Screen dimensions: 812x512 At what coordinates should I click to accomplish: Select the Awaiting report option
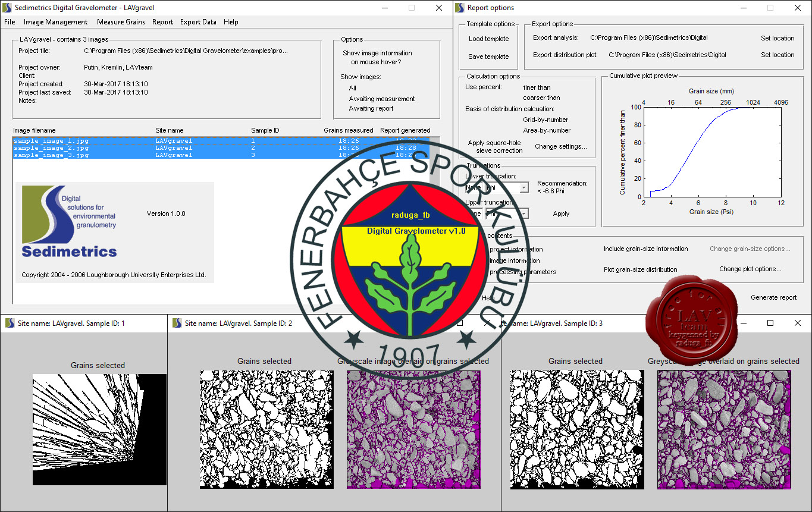pyautogui.click(x=371, y=108)
